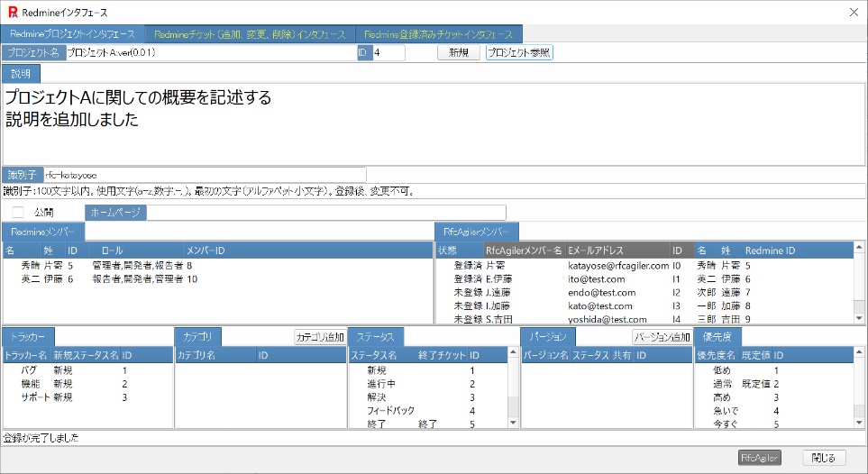Click the Redmine ID column header
This screenshot has width=868, height=474.
(x=797, y=251)
